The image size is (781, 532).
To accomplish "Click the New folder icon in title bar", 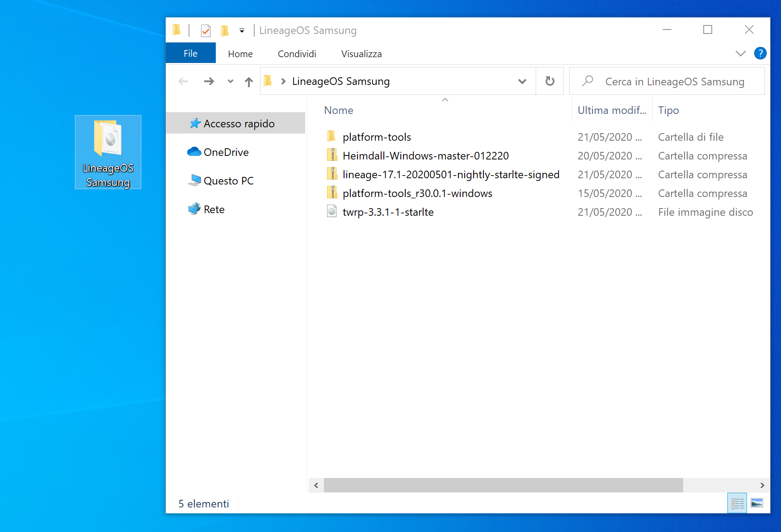I will 224,30.
